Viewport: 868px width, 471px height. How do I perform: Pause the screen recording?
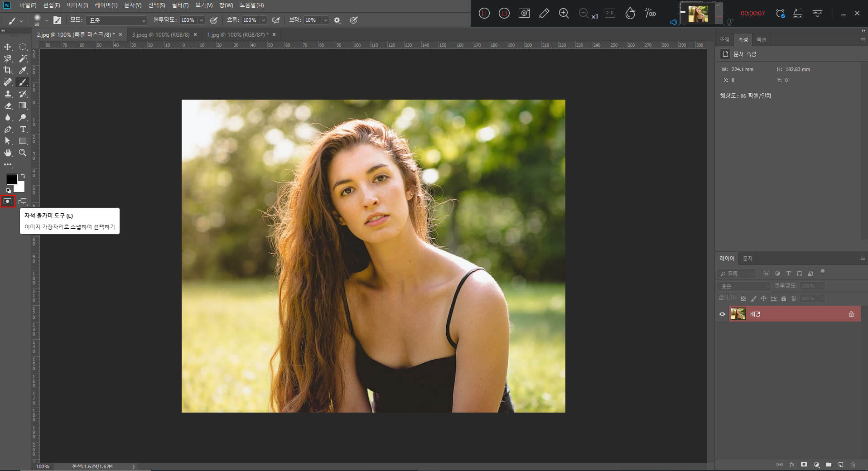(484, 13)
